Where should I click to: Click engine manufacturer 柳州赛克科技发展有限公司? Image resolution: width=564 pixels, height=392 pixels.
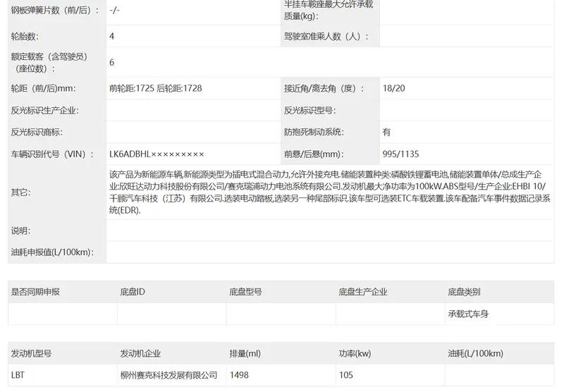click(x=169, y=375)
